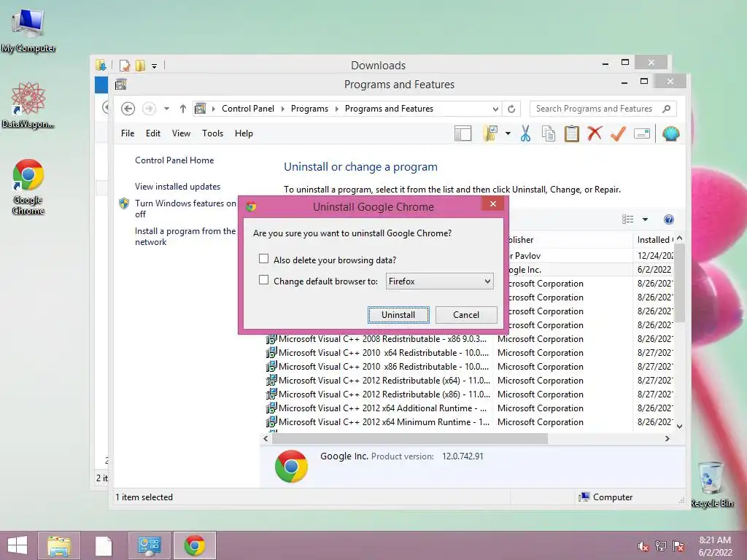Close the Uninstall Google Chrome dialog
The height and width of the screenshot is (560, 747).
[493, 204]
